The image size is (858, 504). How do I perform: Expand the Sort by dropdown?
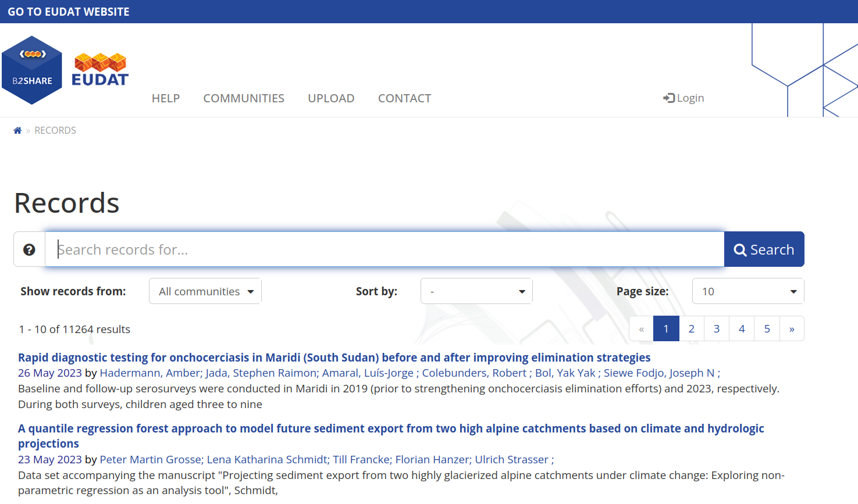[x=476, y=291]
